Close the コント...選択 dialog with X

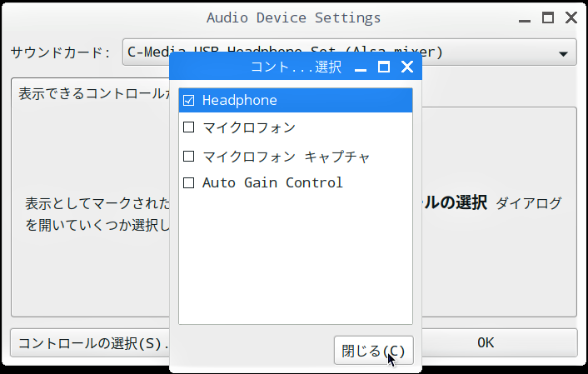(407, 67)
